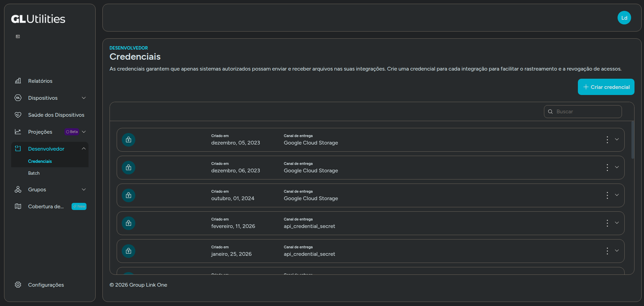Click the Criar credencial button
Image resolution: width=644 pixels, height=306 pixels.
[606, 87]
